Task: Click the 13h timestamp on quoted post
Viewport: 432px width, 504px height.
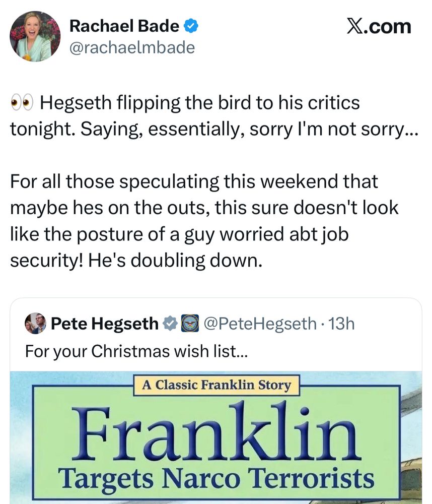Action: [x=341, y=323]
